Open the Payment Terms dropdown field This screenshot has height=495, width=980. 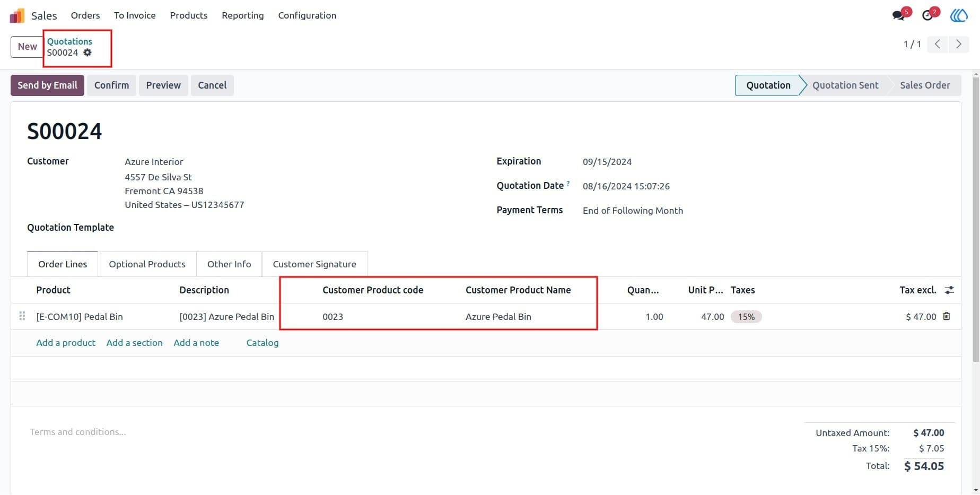[633, 211]
